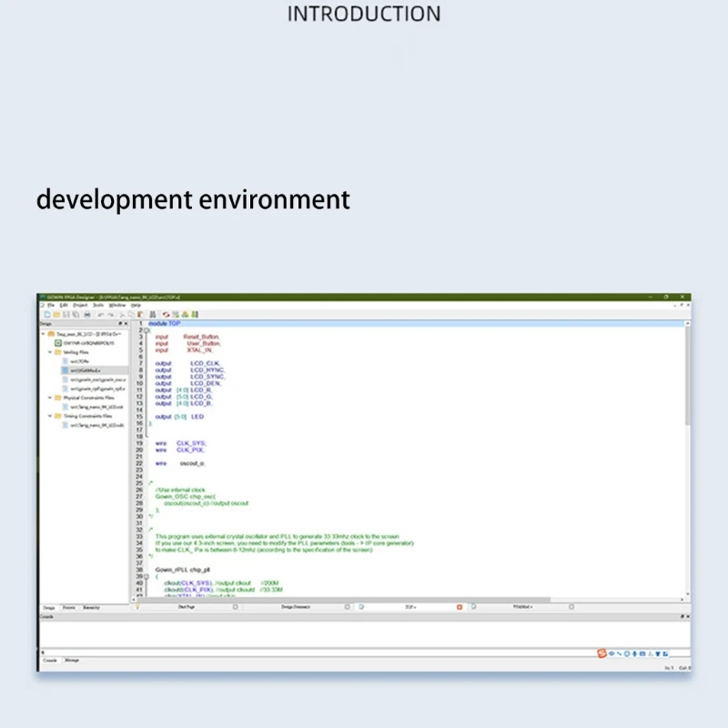Fold the code block at line 39
The height and width of the screenshot is (728, 728).
coord(147,576)
